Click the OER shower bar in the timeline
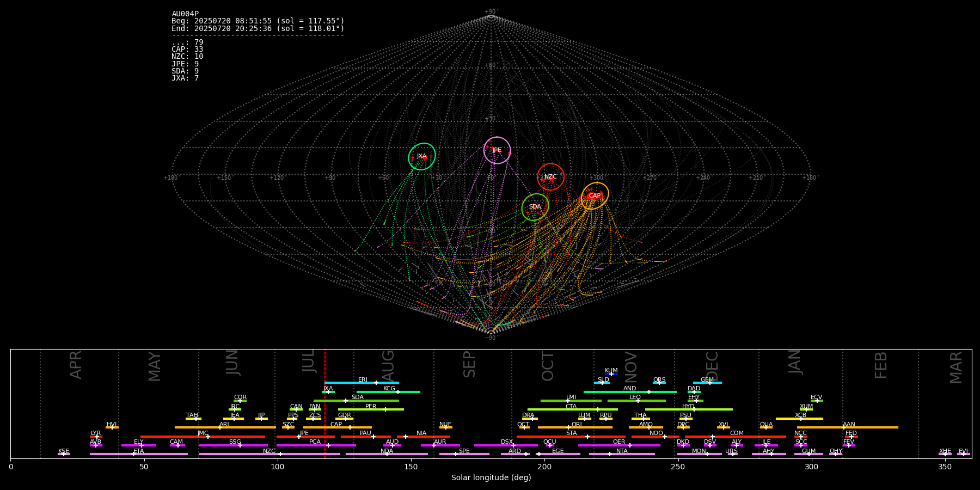This screenshot has height=490, width=980. (x=619, y=445)
